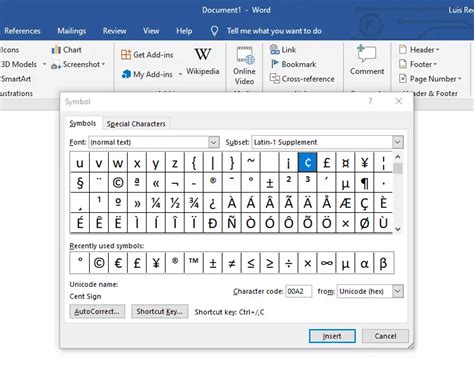Click the Link icon
Viewport: 474px width, 379px height.
point(283,50)
